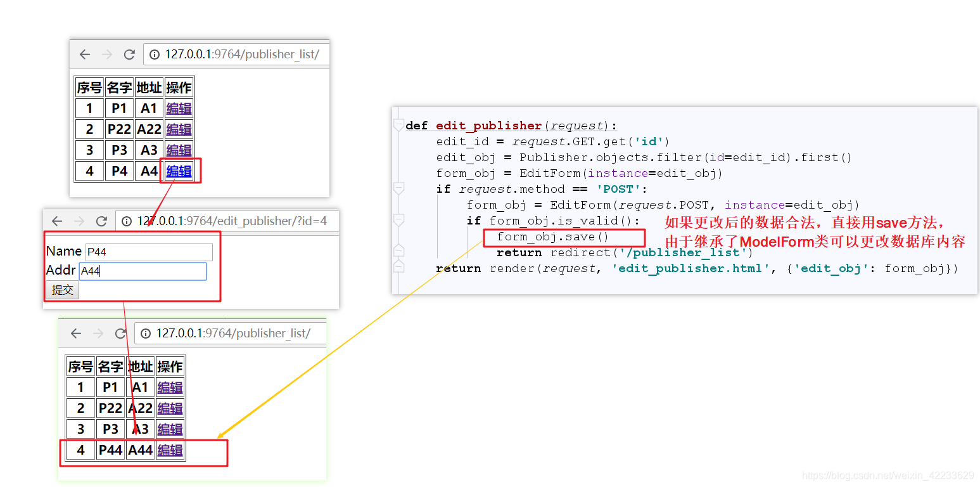Open 编辑 link for P1 in P4 list
Screen dimensions: 980x487
tap(179, 108)
